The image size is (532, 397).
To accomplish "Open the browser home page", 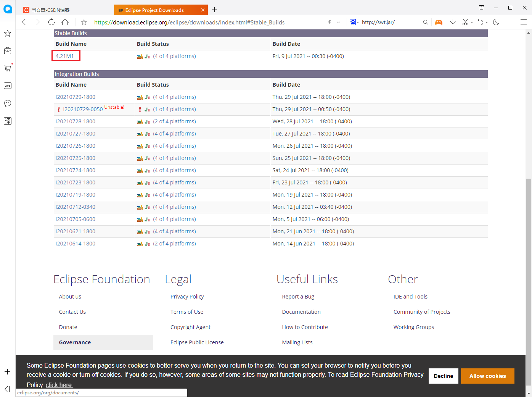I will point(65,22).
